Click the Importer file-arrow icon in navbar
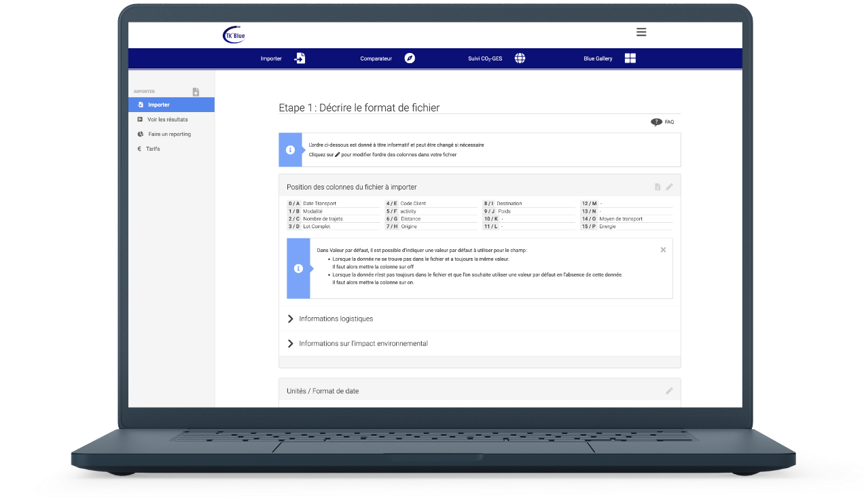Image resolution: width=864 pixels, height=504 pixels. [300, 58]
